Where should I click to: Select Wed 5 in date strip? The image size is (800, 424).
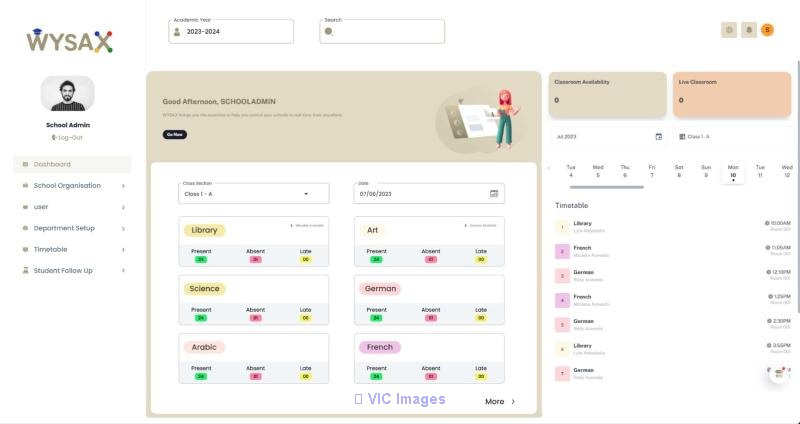[x=598, y=171]
